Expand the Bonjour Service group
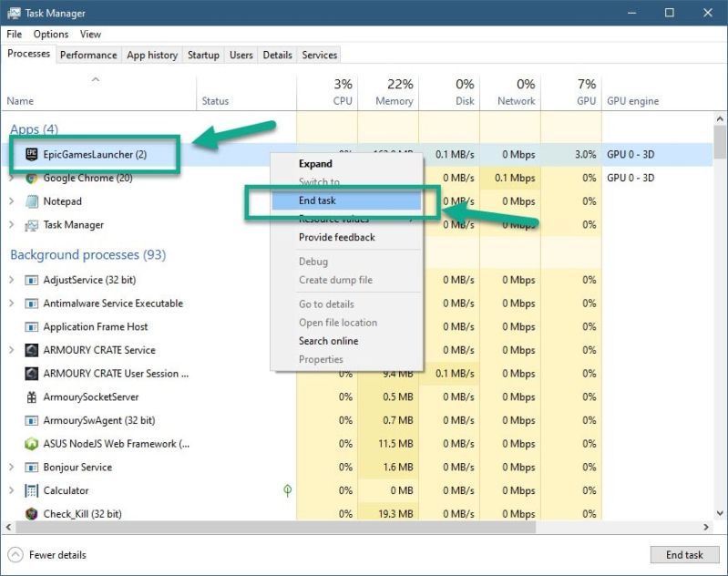This screenshot has height=576, width=728. (x=12, y=467)
